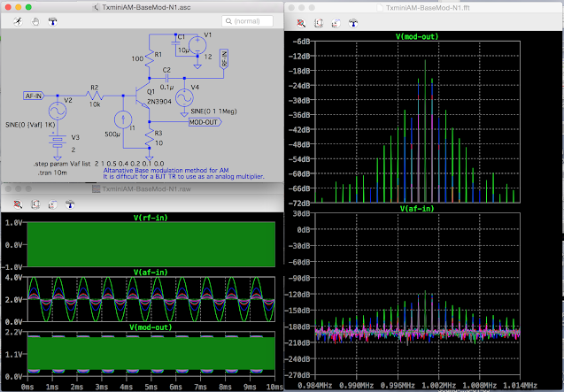Image resolution: width=564 pixels, height=392 pixels.
Task: Click the MOD-OUT net label flag
Action: 205,122
